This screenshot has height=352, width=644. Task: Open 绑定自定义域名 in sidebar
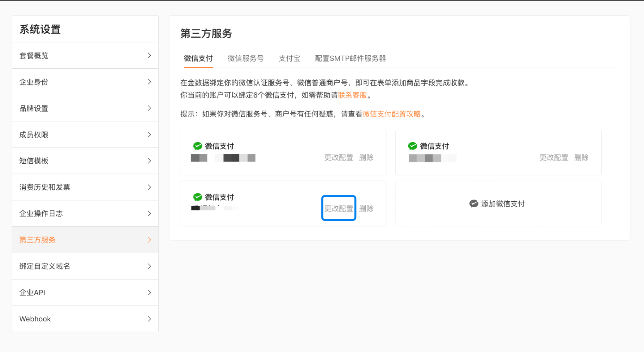(x=85, y=266)
